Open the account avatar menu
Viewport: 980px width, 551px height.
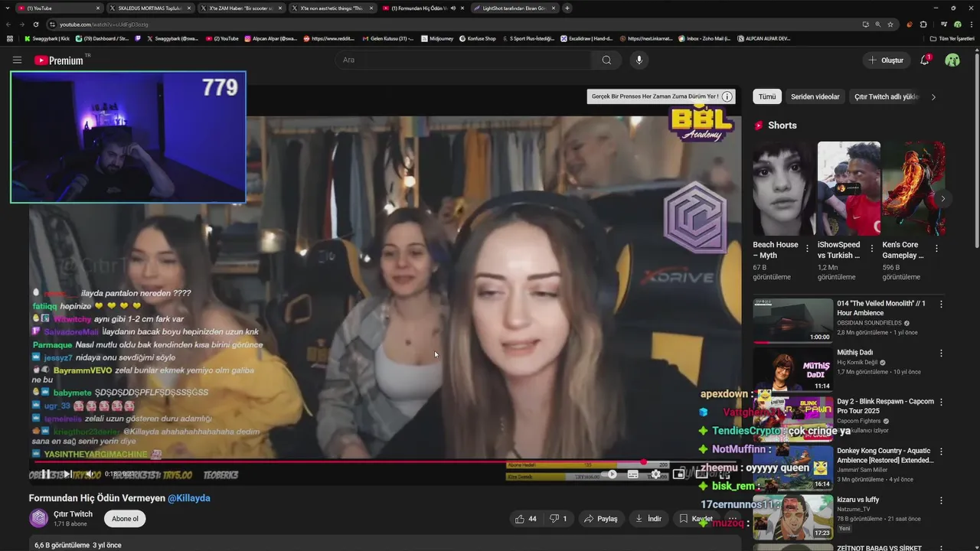point(952,60)
